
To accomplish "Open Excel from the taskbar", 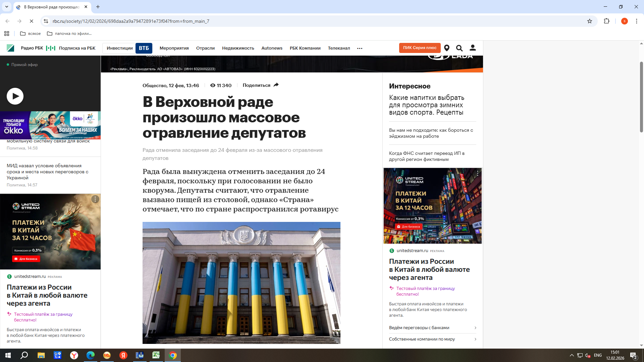I will click(156, 355).
